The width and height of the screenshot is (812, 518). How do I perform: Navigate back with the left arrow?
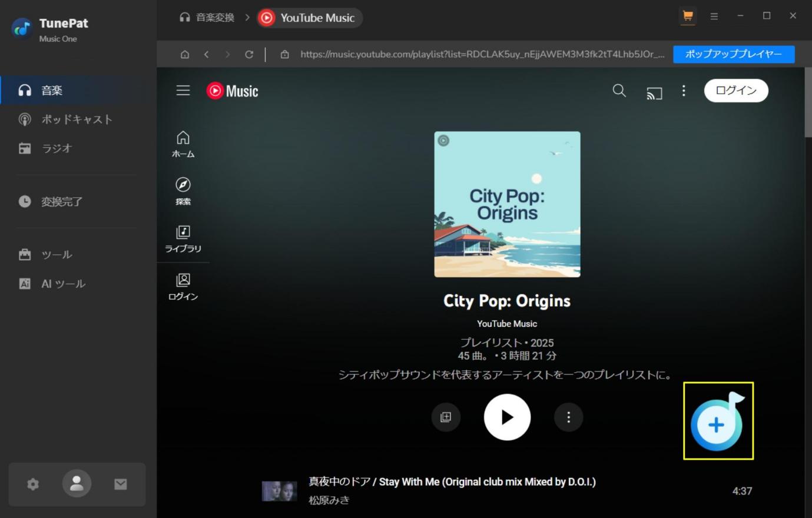(207, 54)
